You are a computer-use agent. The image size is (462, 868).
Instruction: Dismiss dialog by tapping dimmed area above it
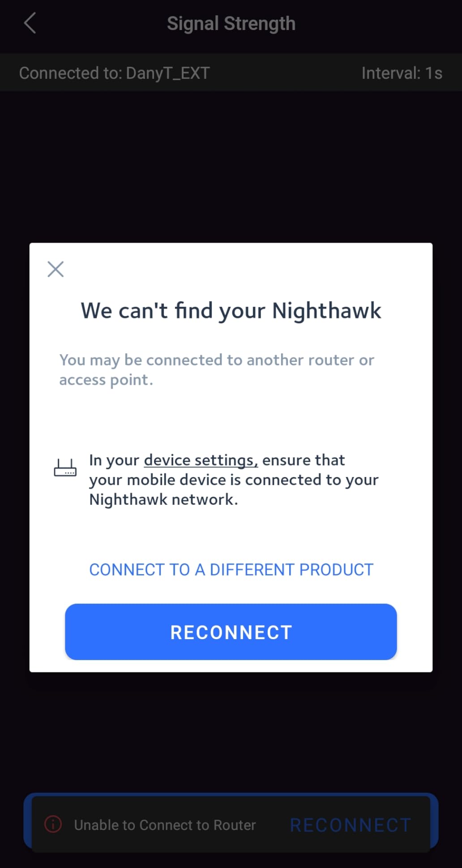(231, 166)
